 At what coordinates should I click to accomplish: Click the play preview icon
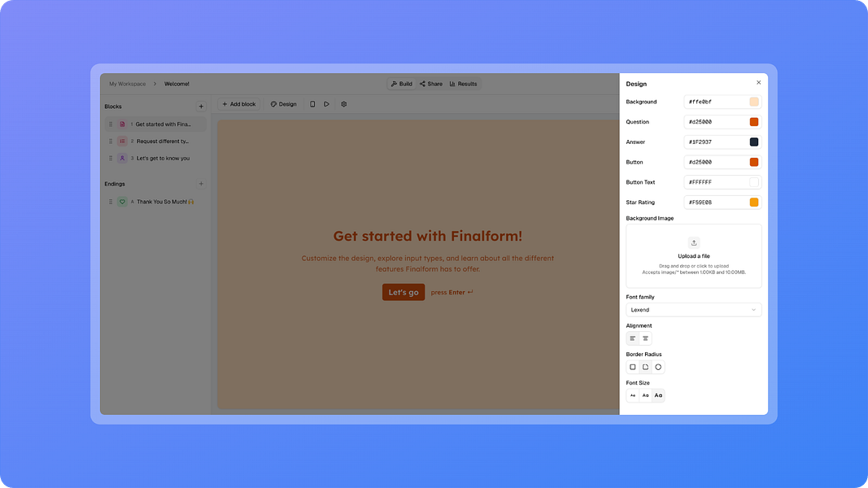pyautogui.click(x=326, y=104)
